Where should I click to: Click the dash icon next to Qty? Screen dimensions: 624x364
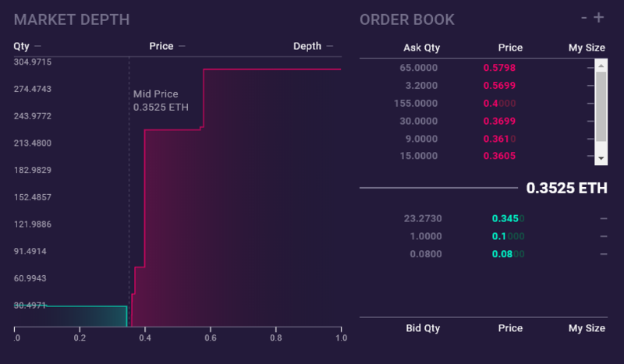tap(38, 46)
